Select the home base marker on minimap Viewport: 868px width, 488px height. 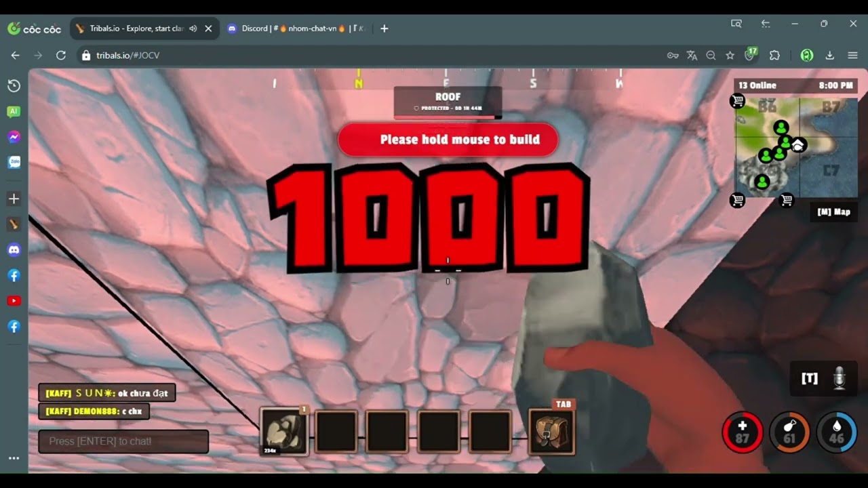pyautogui.click(x=798, y=144)
